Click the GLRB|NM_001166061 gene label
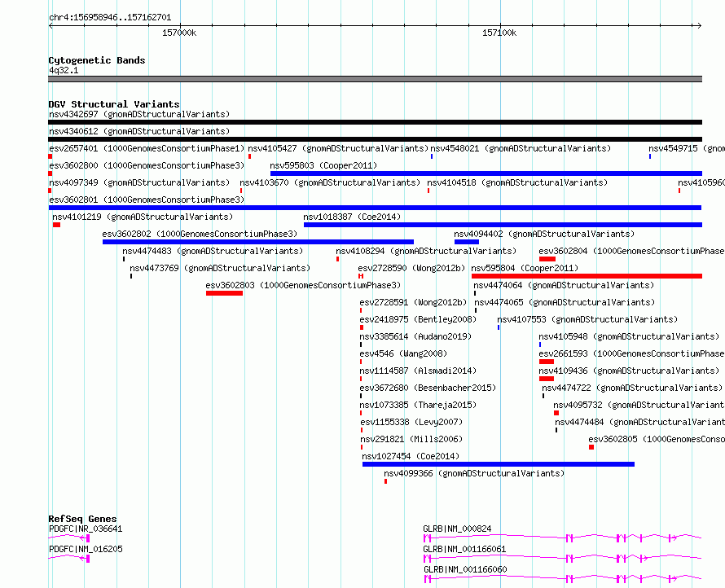This screenshot has width=725, height=588. click(x=464, y=549)
